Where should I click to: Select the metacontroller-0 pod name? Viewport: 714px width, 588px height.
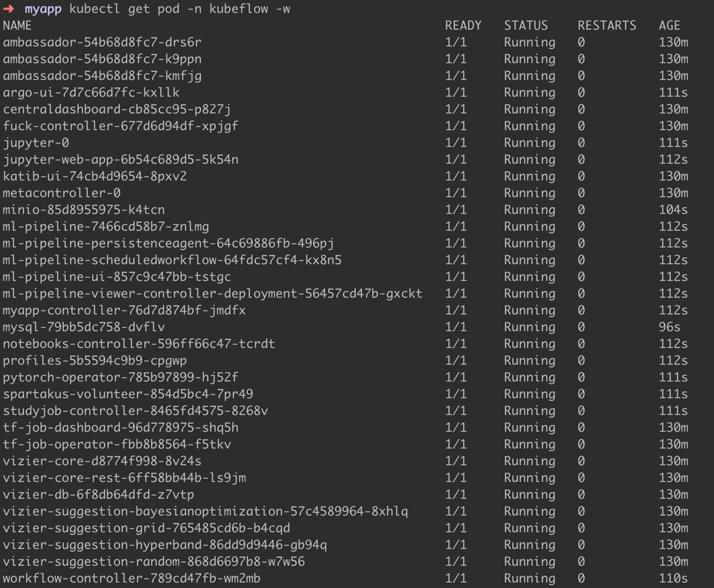click(62, 193)
